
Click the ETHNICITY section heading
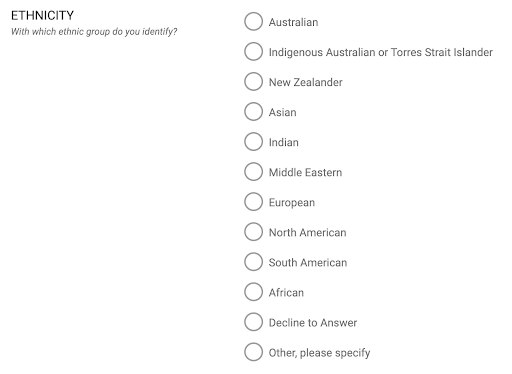tap(42, 16)
